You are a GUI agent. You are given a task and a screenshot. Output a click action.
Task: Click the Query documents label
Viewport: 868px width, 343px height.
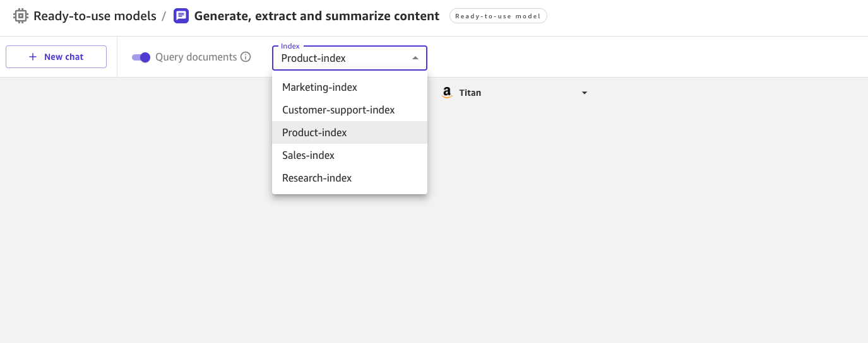point(196,57)
